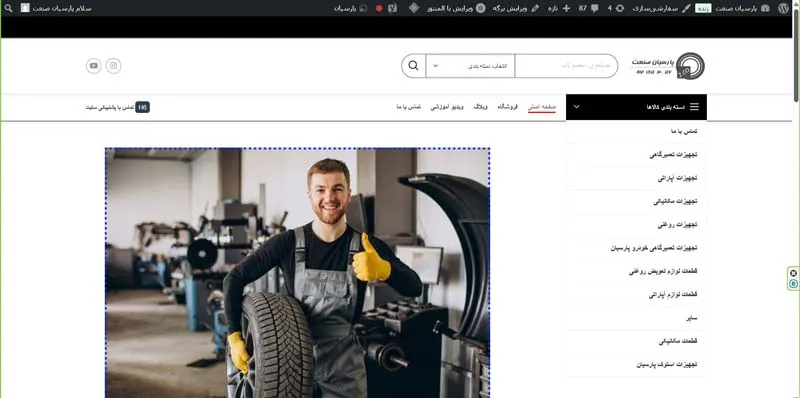Open the Instagram social icon
Viewport: 800px width, 398px height.
(114, 66)
